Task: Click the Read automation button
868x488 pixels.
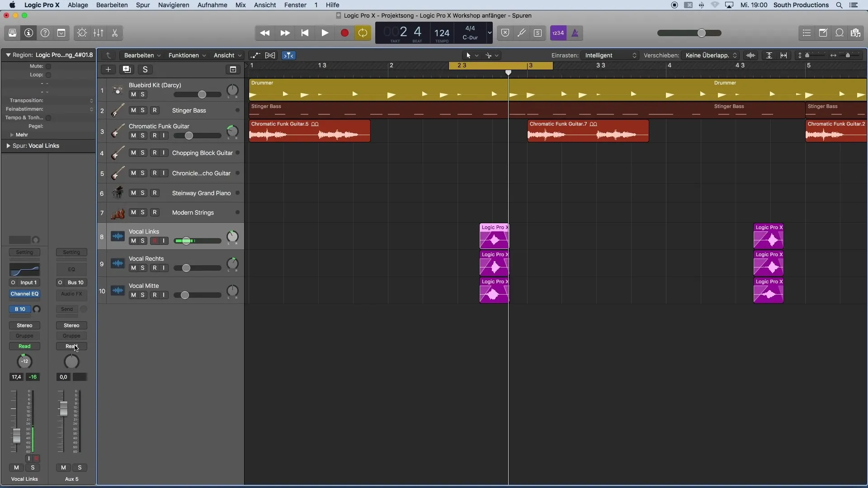Action: (x=24, y=346)
